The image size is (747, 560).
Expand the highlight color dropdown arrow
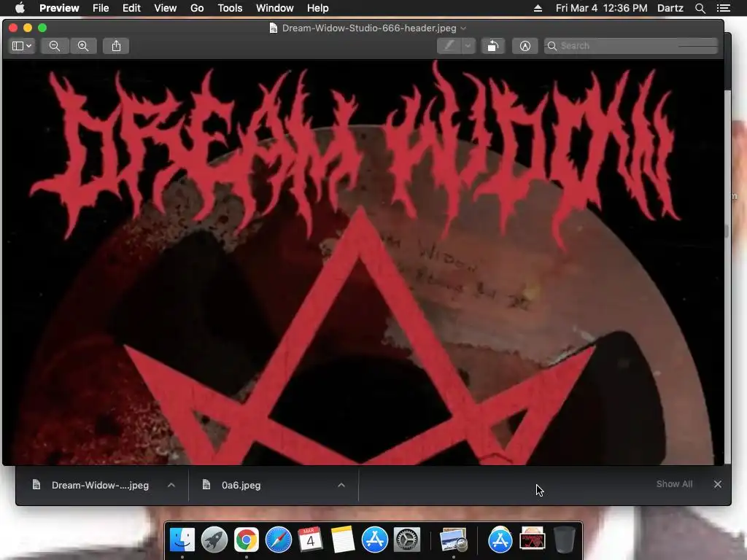click(x=468, y=46)
